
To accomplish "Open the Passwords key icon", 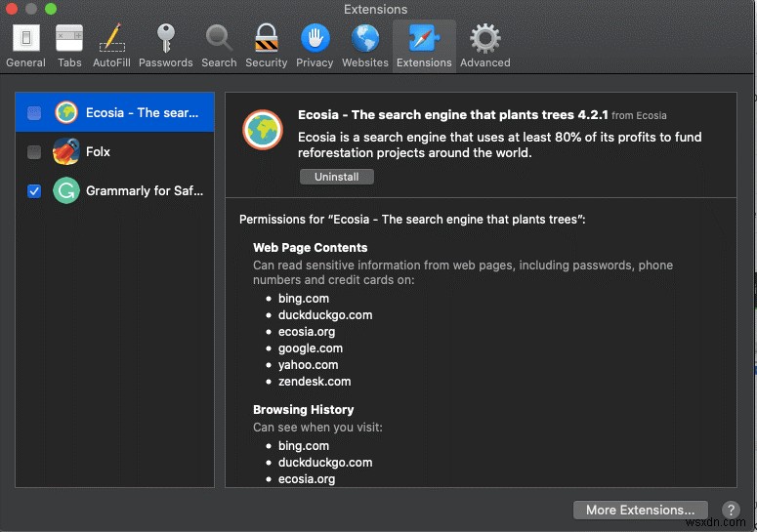I will coord(166,38).
